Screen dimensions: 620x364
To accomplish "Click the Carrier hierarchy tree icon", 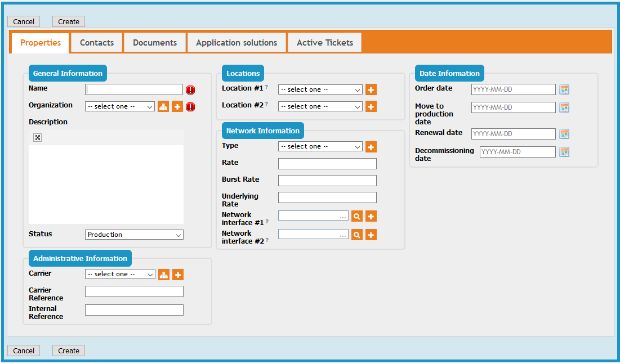I will pos(164,275).
